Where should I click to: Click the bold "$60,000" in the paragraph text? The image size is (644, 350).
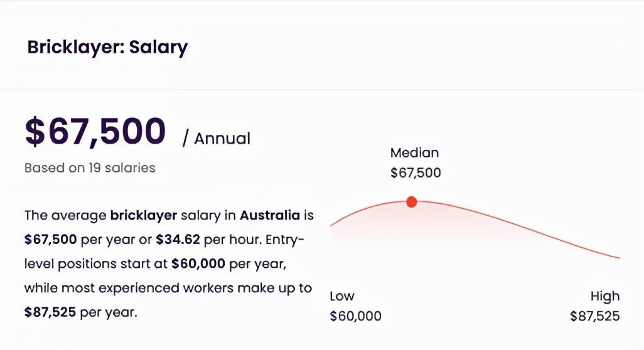click(x=198, y=264)
